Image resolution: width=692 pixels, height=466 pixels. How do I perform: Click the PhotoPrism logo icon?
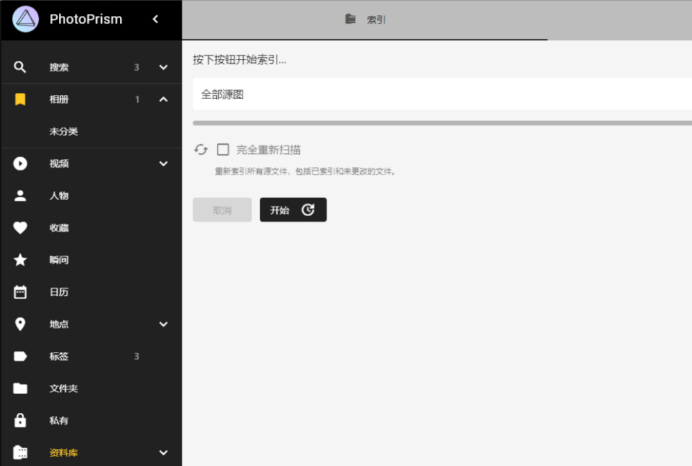tap(25, 19)
